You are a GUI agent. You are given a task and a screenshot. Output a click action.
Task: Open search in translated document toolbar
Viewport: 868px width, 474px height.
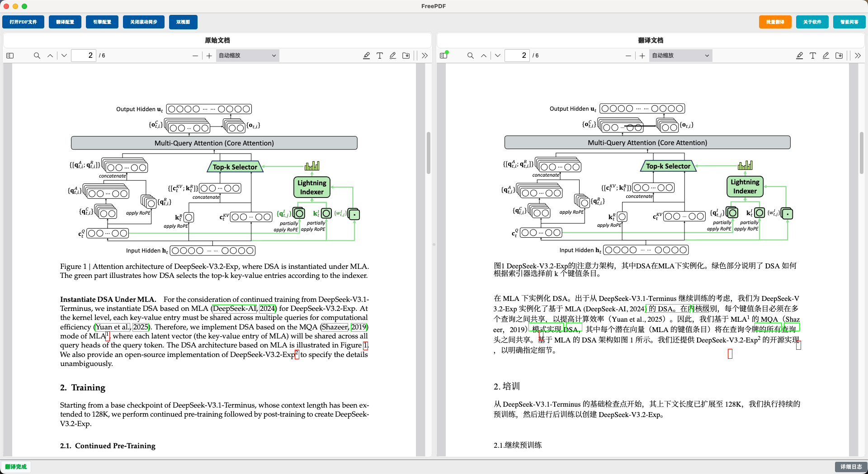point(471,56)
